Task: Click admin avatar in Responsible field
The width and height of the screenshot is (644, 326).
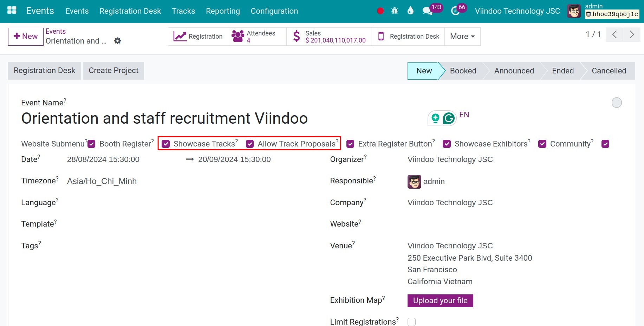Action: click(414, 182)
